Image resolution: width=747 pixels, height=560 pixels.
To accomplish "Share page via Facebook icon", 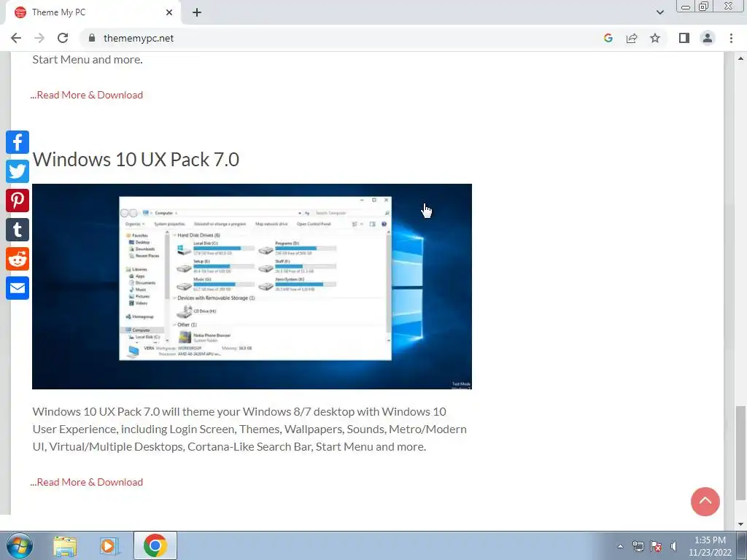I will click(18, 142).
